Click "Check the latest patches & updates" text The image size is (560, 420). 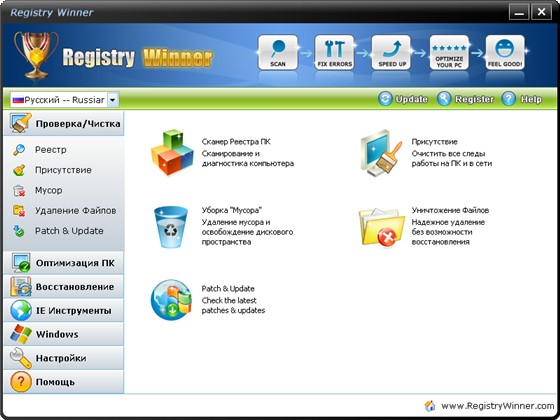(233, 305)
